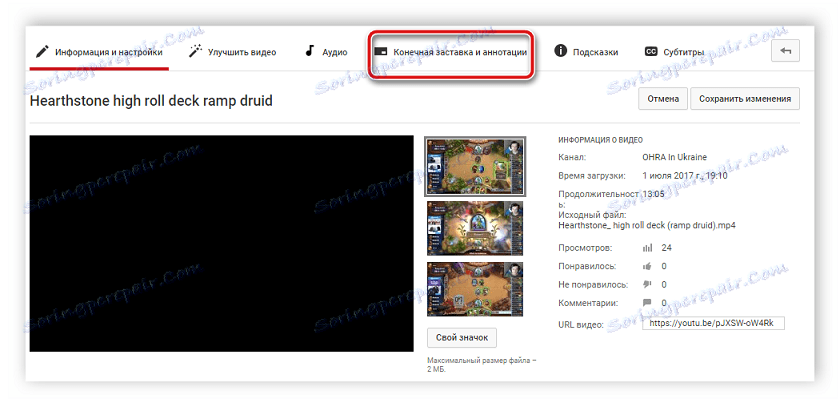Click the Просмотров label
This screenshot has height=407, width=840.
click(x=585, y=248)
